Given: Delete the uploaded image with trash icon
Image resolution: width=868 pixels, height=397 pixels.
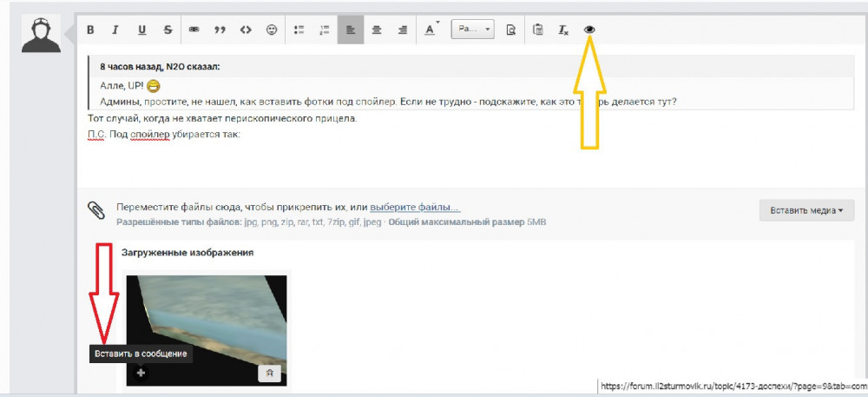Looking at the screenshot, I should (x=270, y=374).
